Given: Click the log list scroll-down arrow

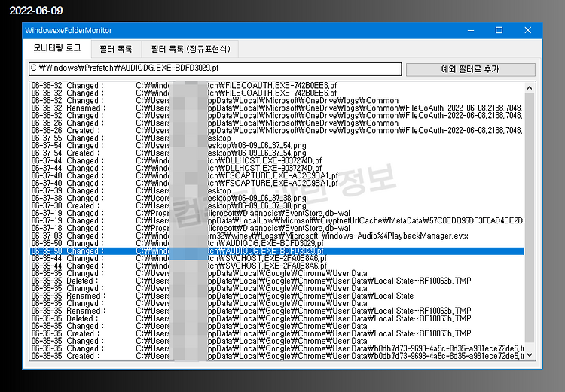Looking at the screenshot, I should 530,355.
